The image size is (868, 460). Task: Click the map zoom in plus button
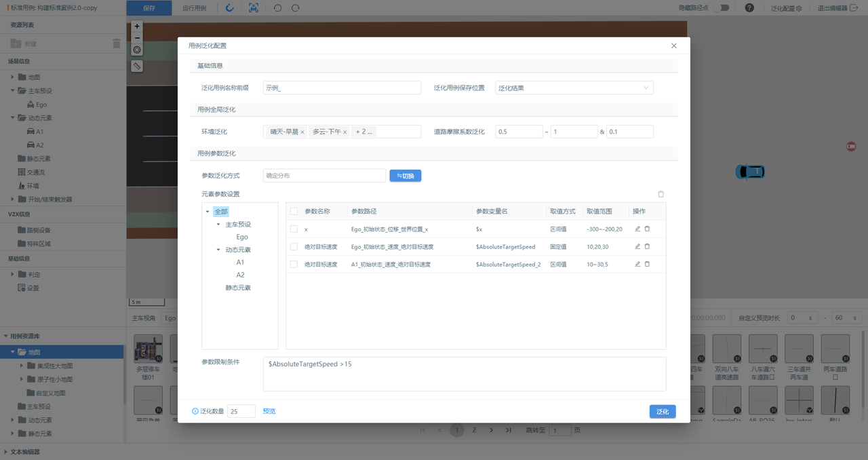(137, 26)
